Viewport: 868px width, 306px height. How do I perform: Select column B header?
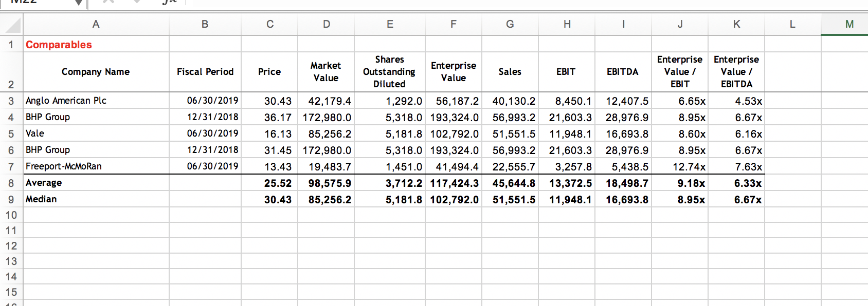(x=205, y=24)
